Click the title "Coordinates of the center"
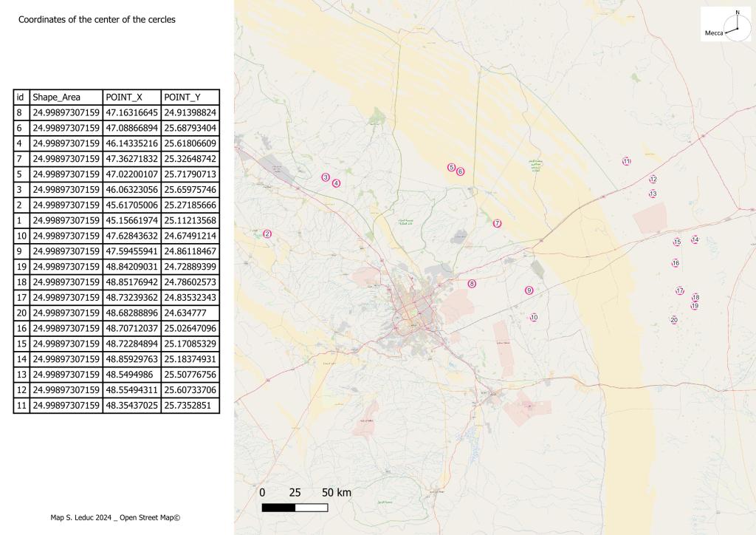The image size is (756, 535). click(97, 20)
